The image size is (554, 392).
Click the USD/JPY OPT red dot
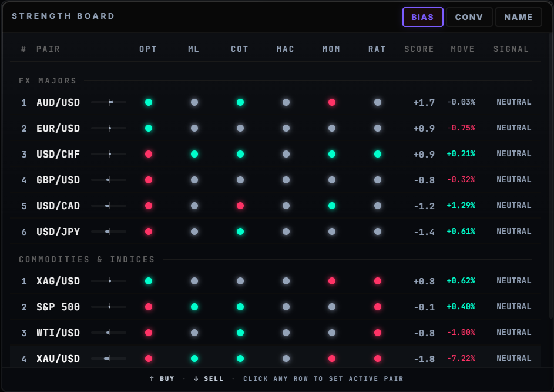(149, 232)
